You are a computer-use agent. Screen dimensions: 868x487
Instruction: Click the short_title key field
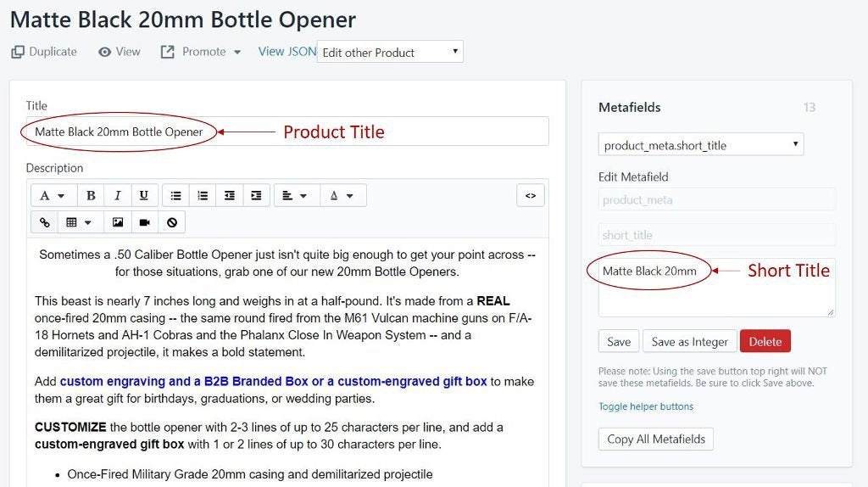716,235
